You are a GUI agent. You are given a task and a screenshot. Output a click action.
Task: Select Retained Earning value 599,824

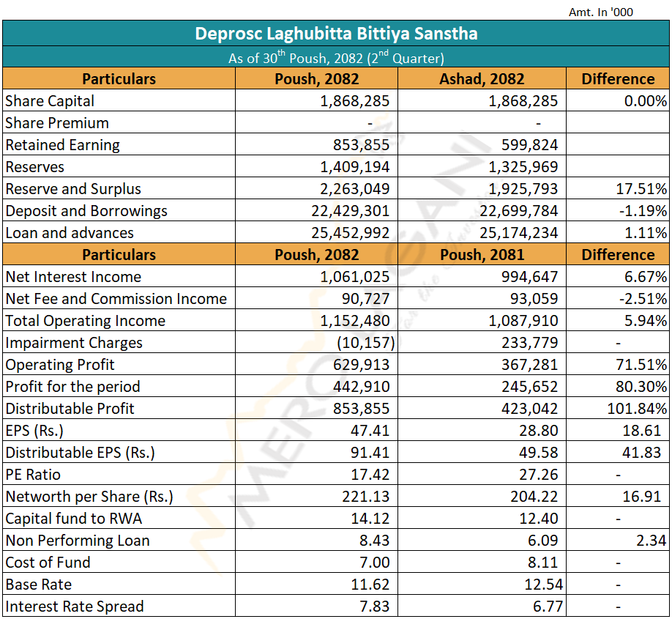(x=530, y=145)
